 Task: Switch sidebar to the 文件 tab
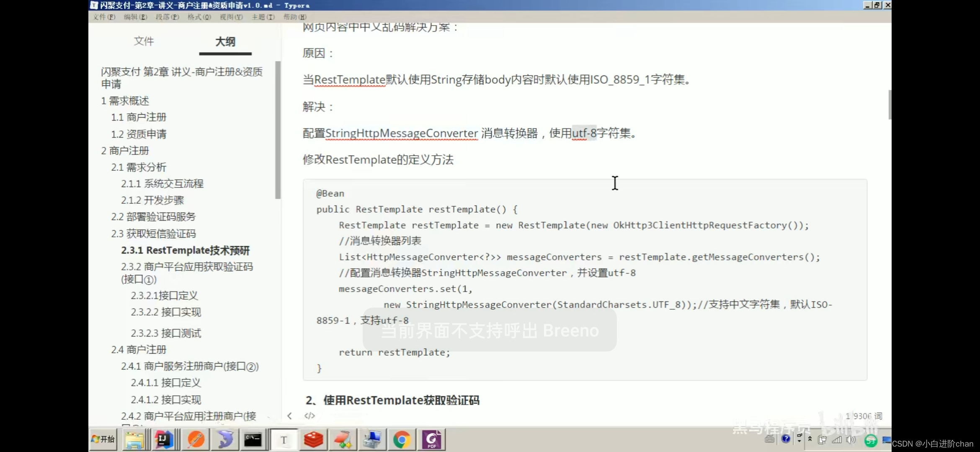pos(144,41)
